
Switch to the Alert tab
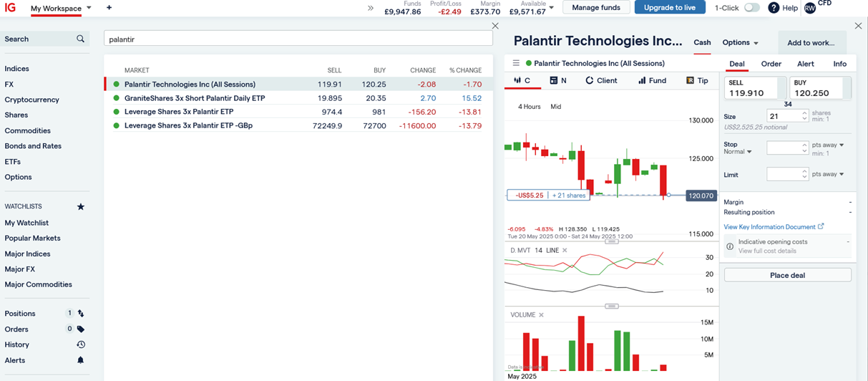(806, 64)
